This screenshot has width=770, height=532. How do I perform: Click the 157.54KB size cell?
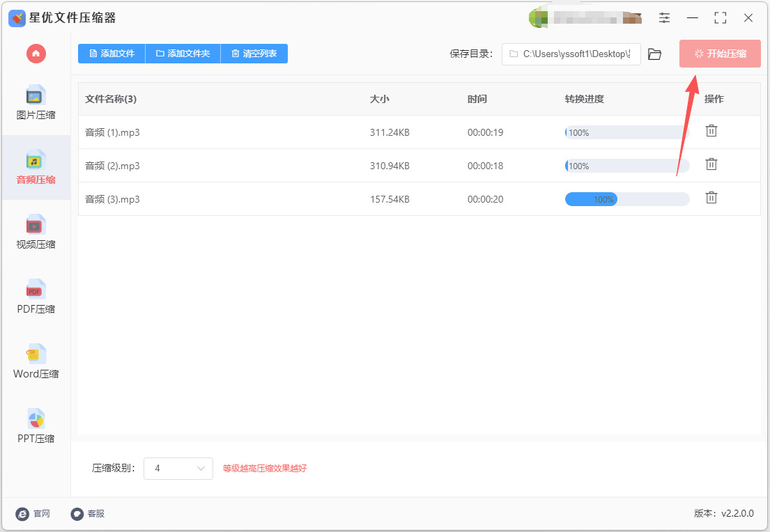click(390, 199)
